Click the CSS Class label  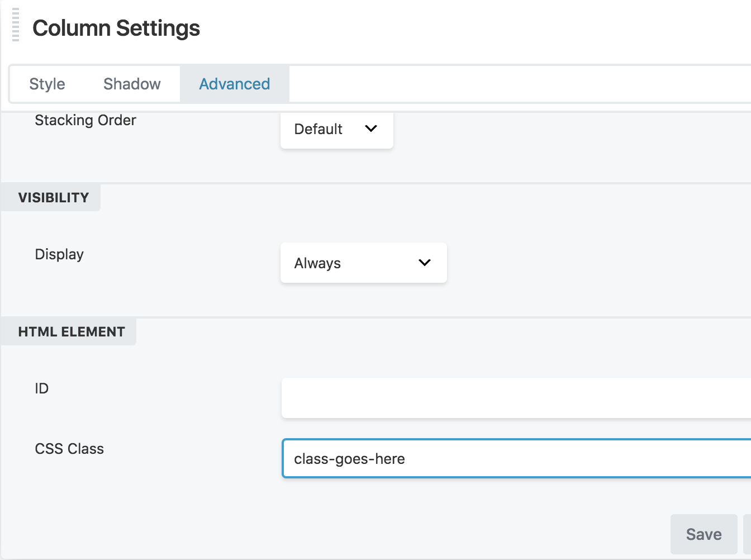[69, 449]
